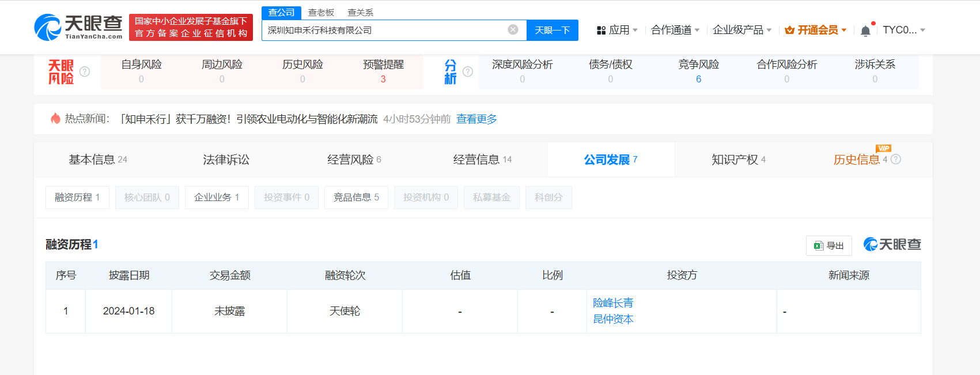Screen dimensions: 980x375
Task: Select the 竞品信息 5 sub-tab
Action: point(356,198)
